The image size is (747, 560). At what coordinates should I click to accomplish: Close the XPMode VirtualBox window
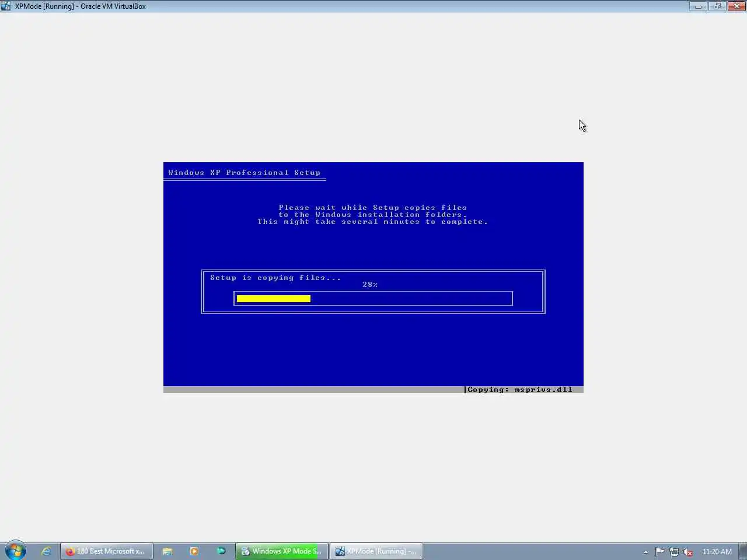736,6
